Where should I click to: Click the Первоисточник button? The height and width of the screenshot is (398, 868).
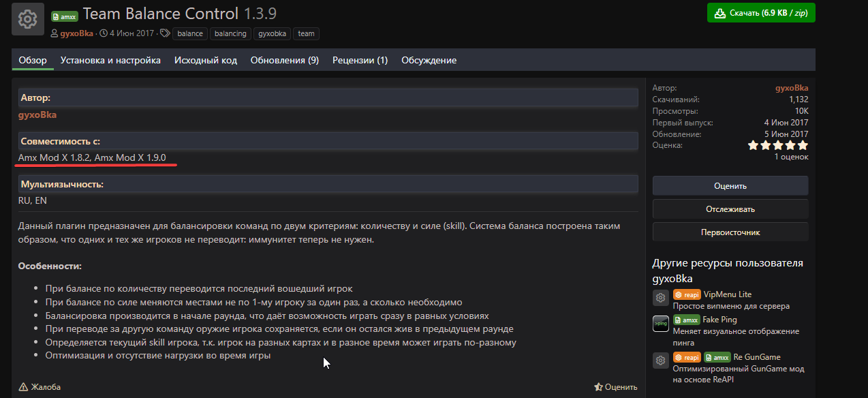(x=730, y=232)
